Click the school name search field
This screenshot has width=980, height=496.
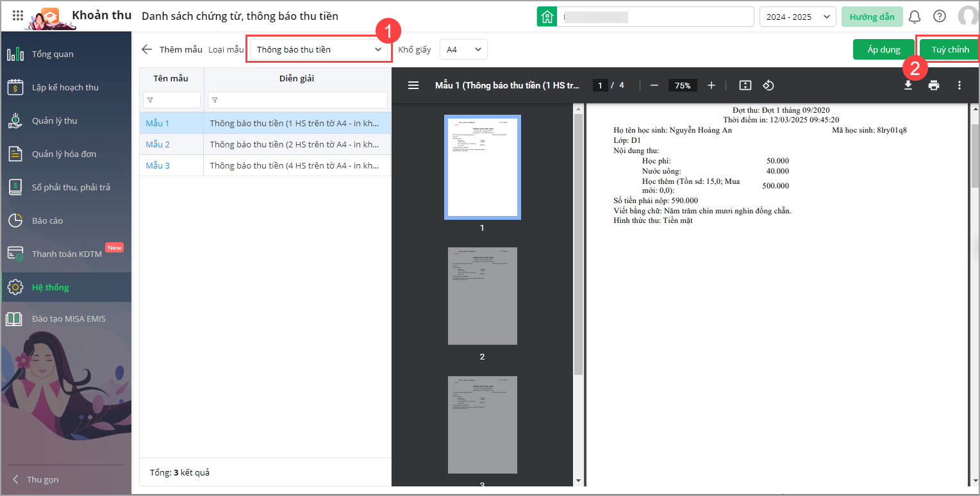(x=655, y=17)
